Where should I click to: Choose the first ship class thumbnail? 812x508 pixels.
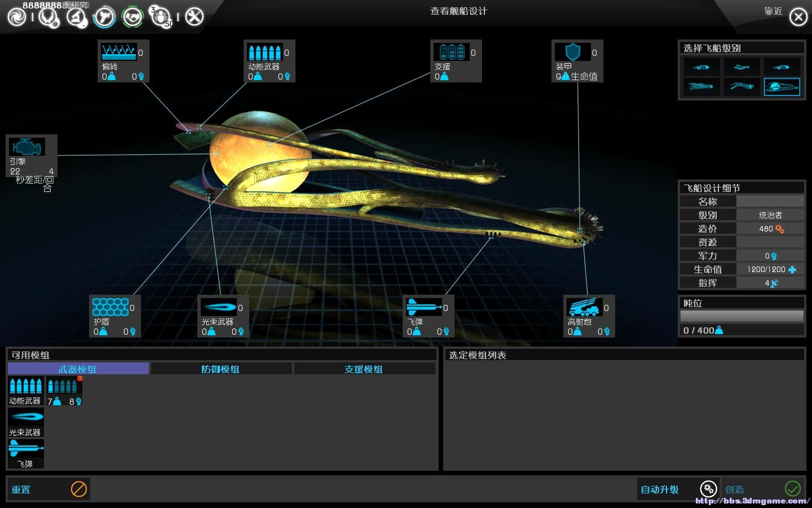pyautogui.click(x=701, y=67)
